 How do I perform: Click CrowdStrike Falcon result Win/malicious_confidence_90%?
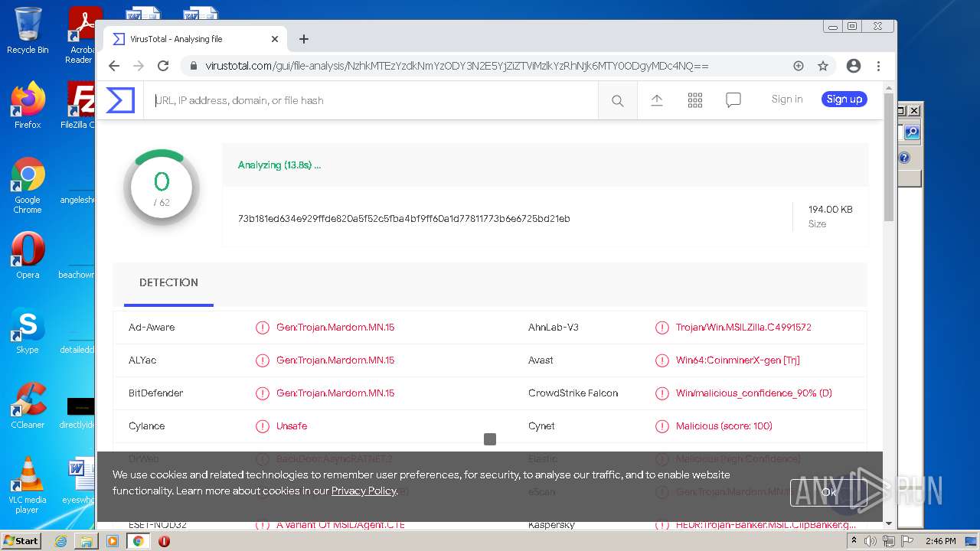(753, 393)
